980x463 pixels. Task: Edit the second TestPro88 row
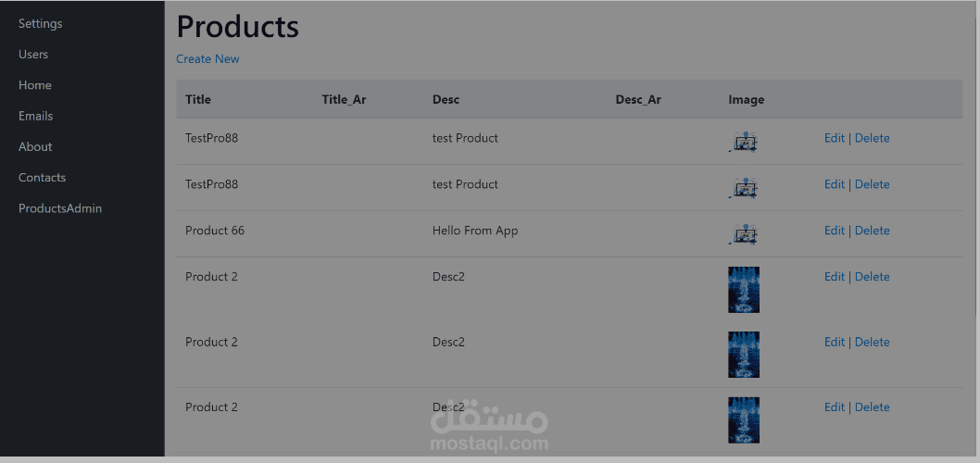834,184
